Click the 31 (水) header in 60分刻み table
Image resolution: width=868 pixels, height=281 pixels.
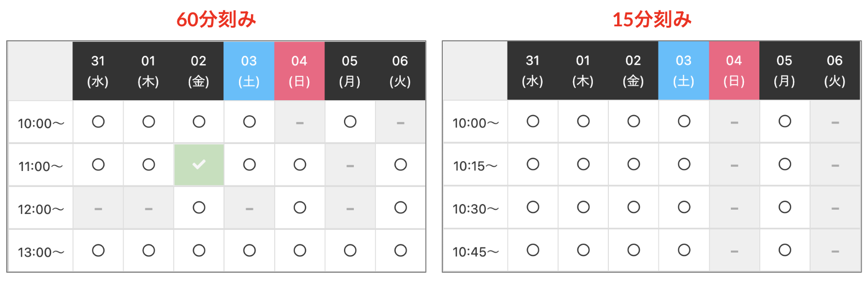coord(98,71)
